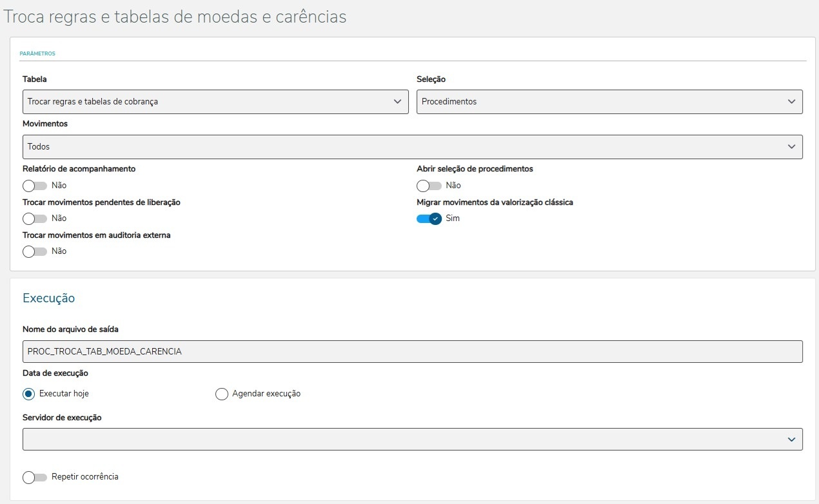Select the Executar hoje radio option

tap(29, 394)
